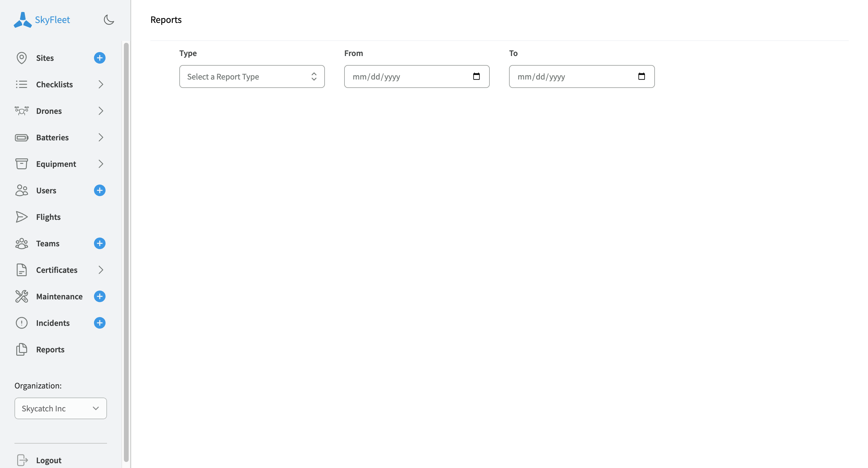Click the Sites map pin icon
Viewport: 868px width, 468px height.
coord(22,58)
